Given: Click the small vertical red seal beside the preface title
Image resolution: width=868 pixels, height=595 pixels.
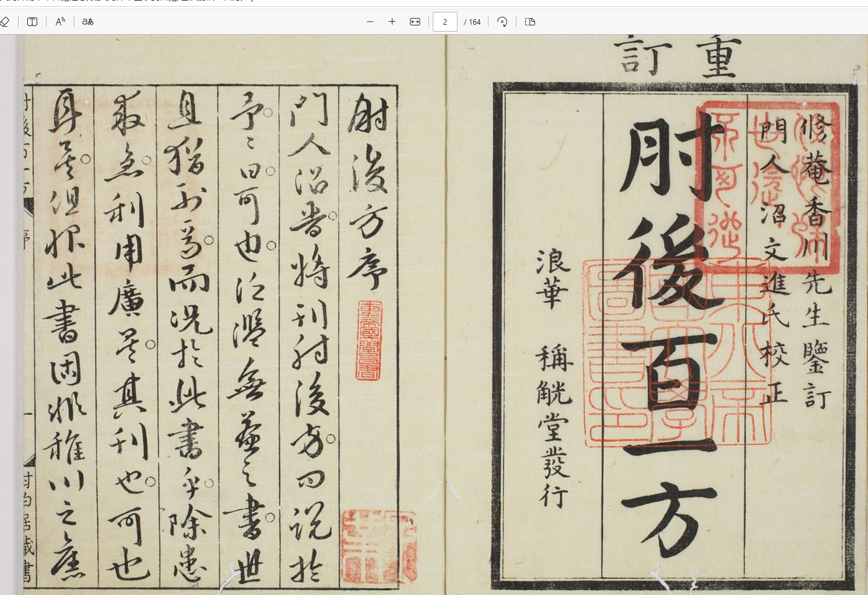Looking at the screenshot, I should coord(370,340).
